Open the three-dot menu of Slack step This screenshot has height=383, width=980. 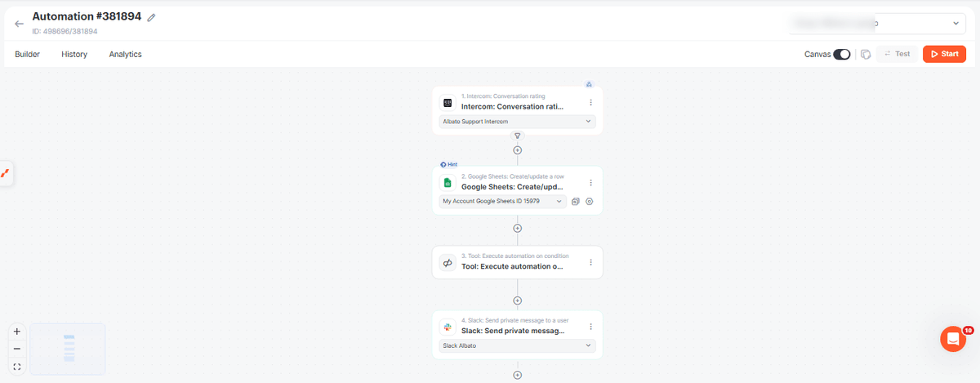tap(590, 327)
